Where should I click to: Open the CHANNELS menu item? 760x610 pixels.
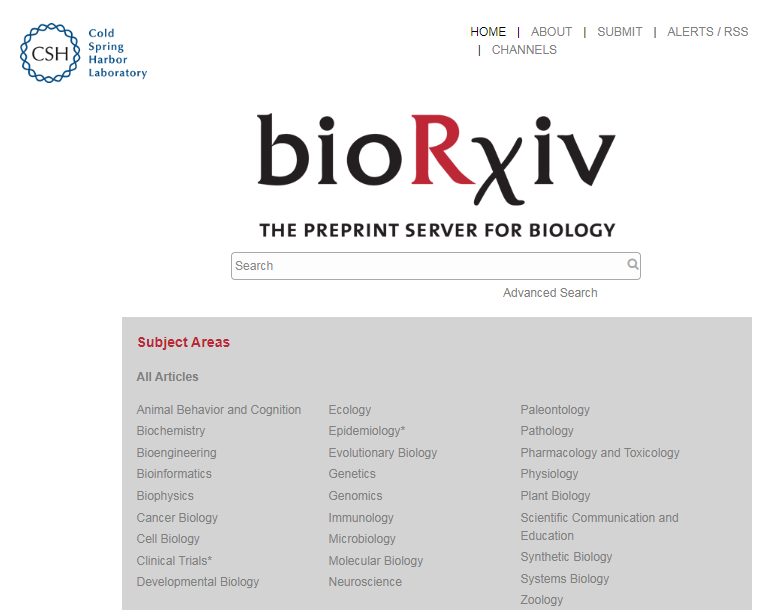point(524,50)
